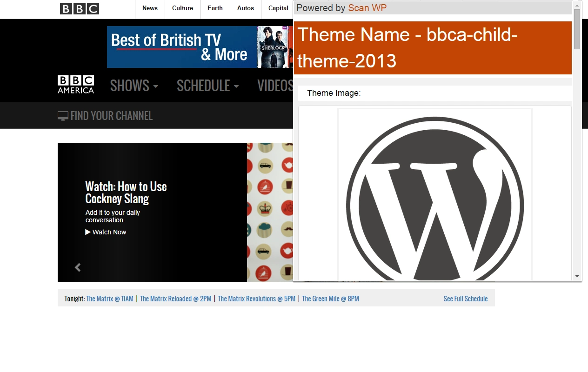The height and width of the screenshot is (372, 588).
Task: Click the See Full Schedule link
Action: [466, 299]
